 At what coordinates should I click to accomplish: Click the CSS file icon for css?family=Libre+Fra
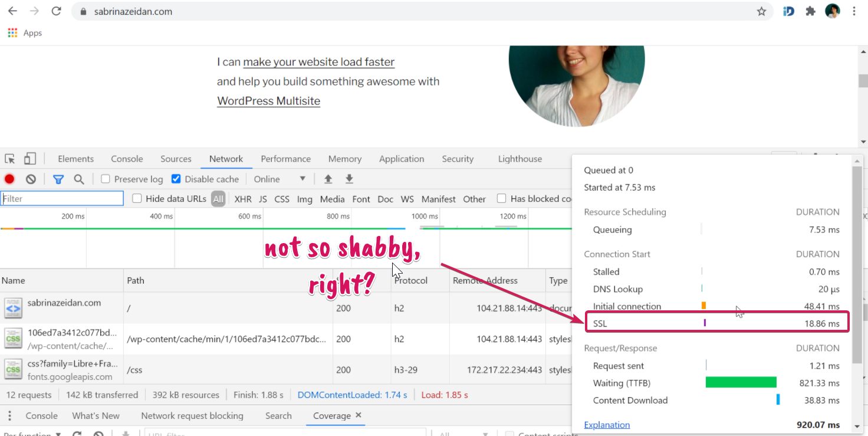13,370
